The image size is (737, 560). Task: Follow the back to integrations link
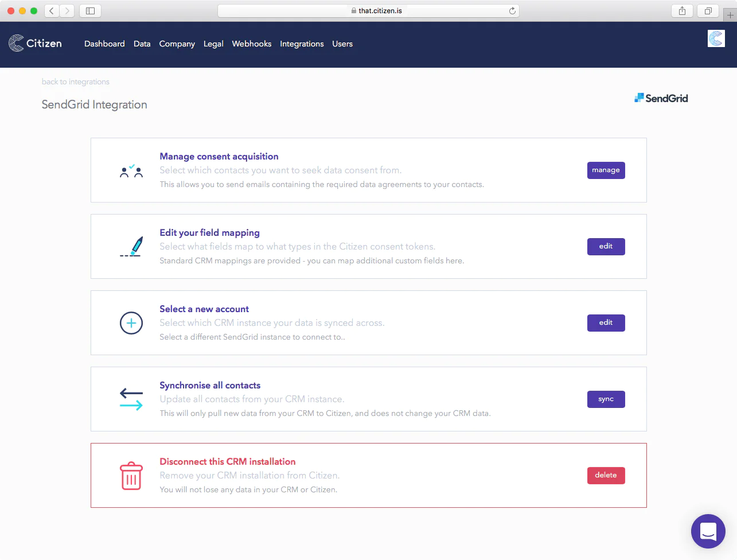(x=75, y=82)
